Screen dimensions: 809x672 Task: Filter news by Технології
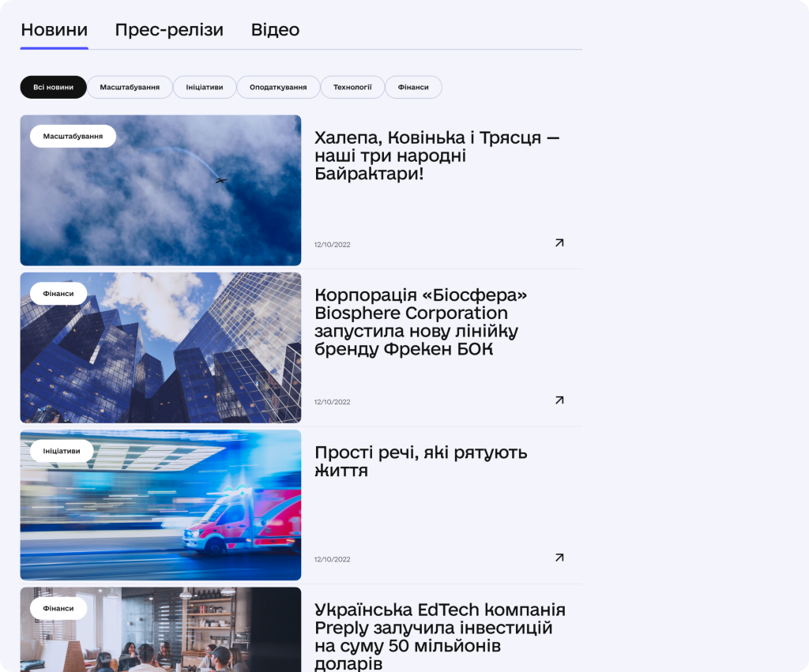[x=352, y=87]
